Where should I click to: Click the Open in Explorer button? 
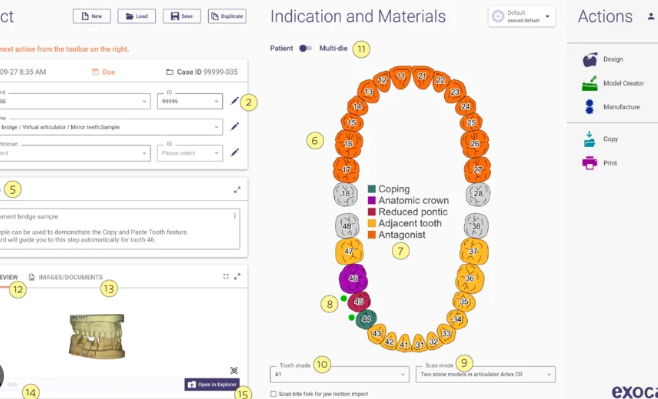coord(212,384)
